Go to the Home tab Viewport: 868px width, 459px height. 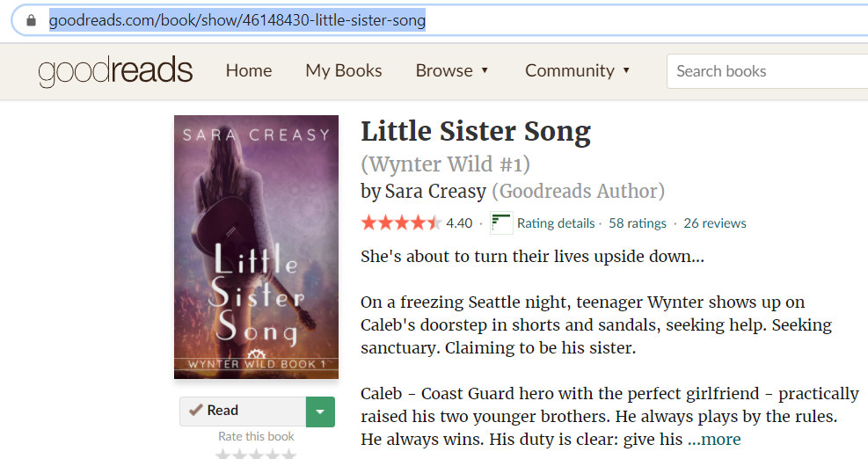click(249, 71)
